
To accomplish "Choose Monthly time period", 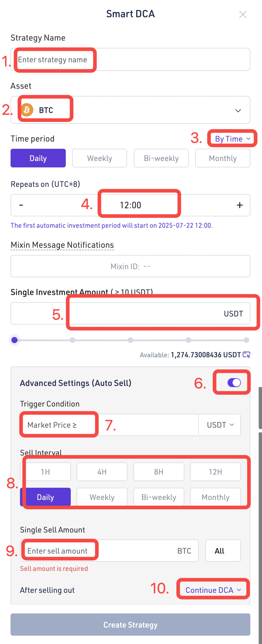I will [223, 158].
